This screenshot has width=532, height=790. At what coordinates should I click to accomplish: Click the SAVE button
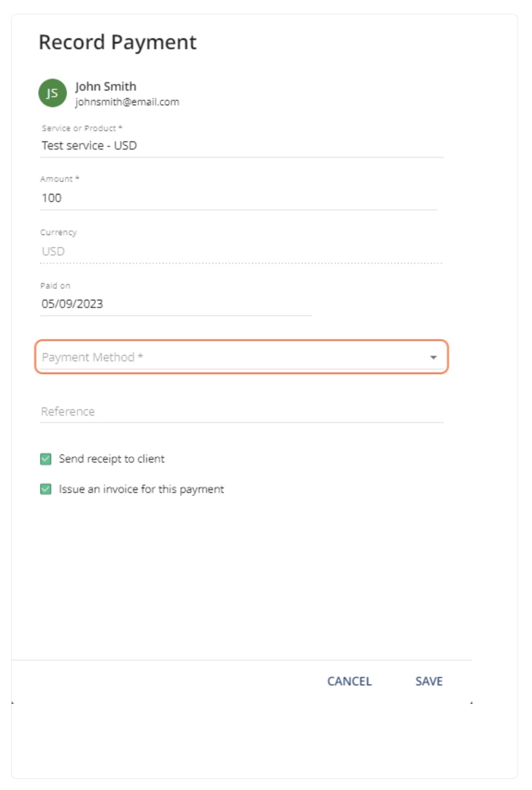[429, 681]
